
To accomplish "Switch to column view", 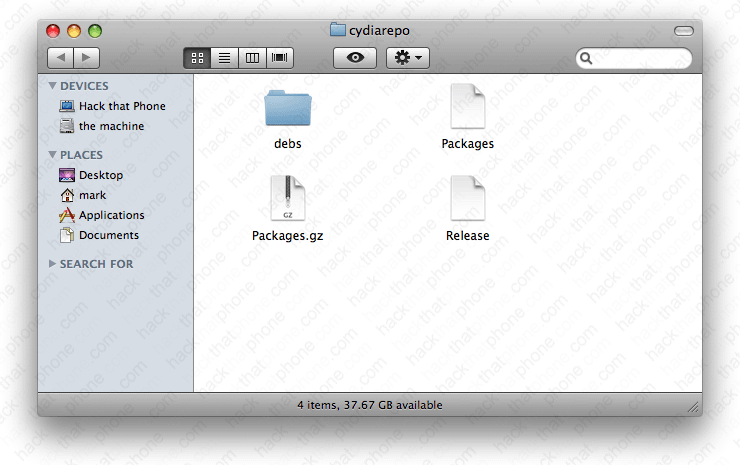I will pos(252,58).
